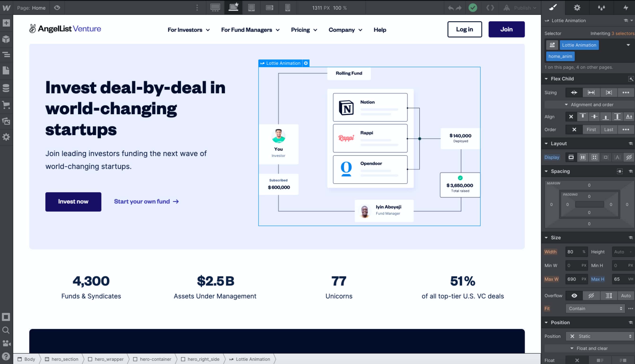Open the Assets panel
Viewport: 635px width, 364px height.
point(6,121)
